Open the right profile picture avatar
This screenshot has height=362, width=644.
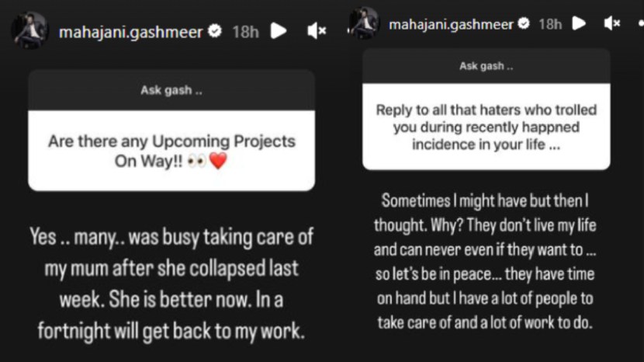364,23
